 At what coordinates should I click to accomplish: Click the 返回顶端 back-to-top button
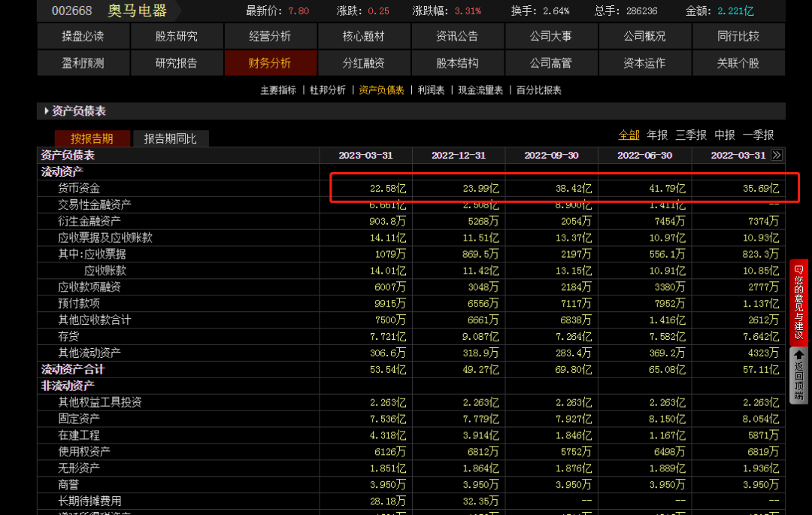(x=798, y=374)
